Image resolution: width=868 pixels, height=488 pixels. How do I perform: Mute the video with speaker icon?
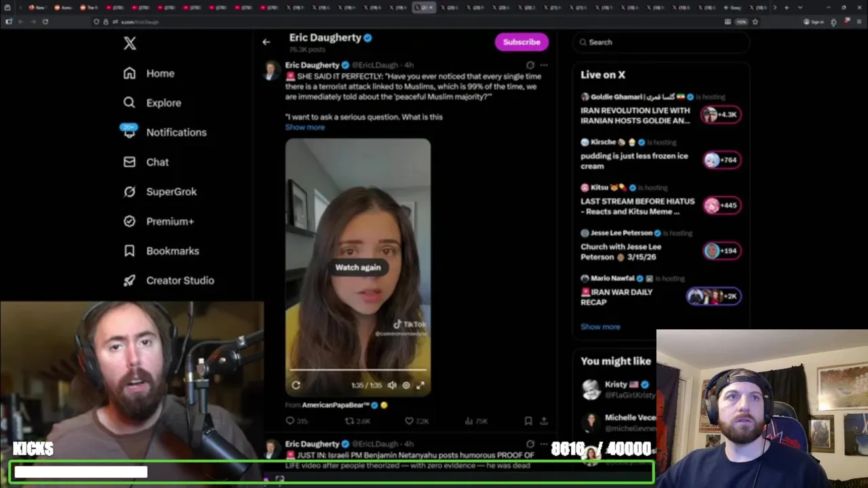(392, 385)
